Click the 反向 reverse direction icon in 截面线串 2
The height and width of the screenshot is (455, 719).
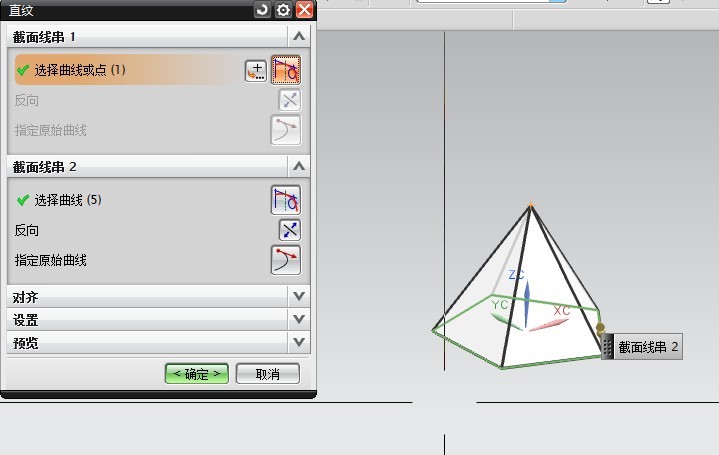[289, 230]
